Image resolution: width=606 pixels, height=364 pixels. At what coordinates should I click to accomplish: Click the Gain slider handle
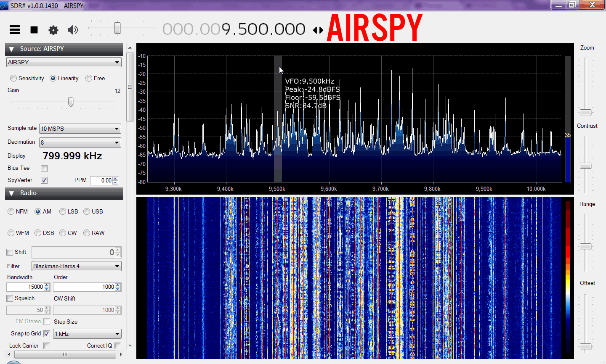click(x=71, y=102)
